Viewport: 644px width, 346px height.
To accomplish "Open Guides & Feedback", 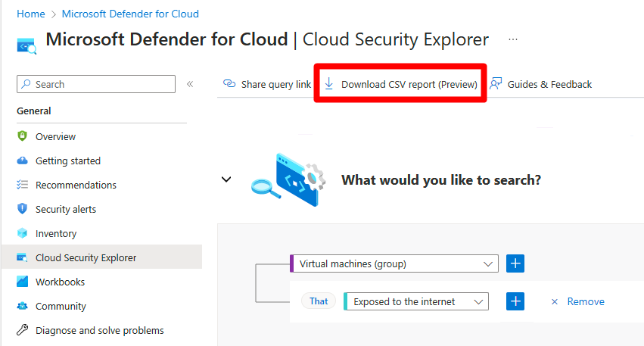I will pos(541,84).
